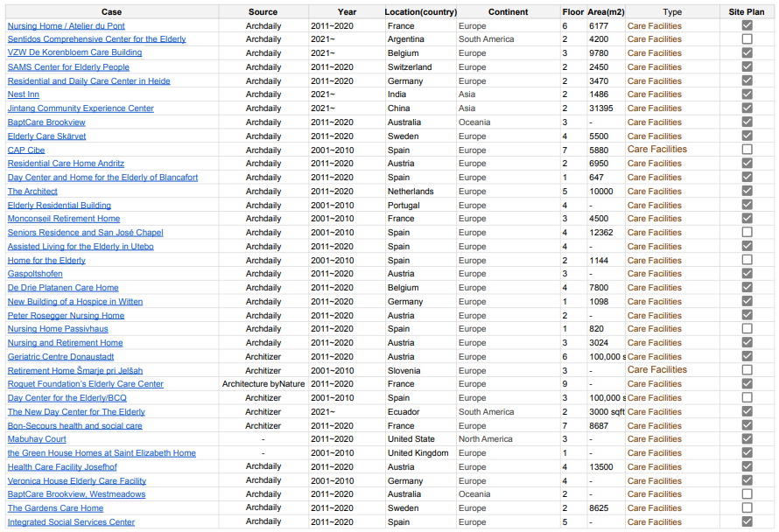Open The Gardens Care Home link
This screenshot has width=779, height=532.
56,508
